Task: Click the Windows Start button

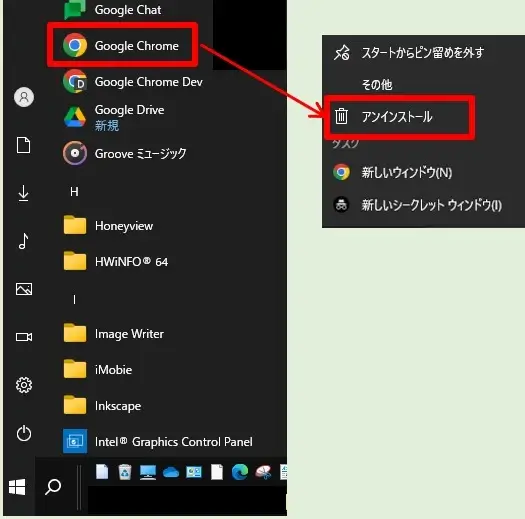Action: click(17, 487)
